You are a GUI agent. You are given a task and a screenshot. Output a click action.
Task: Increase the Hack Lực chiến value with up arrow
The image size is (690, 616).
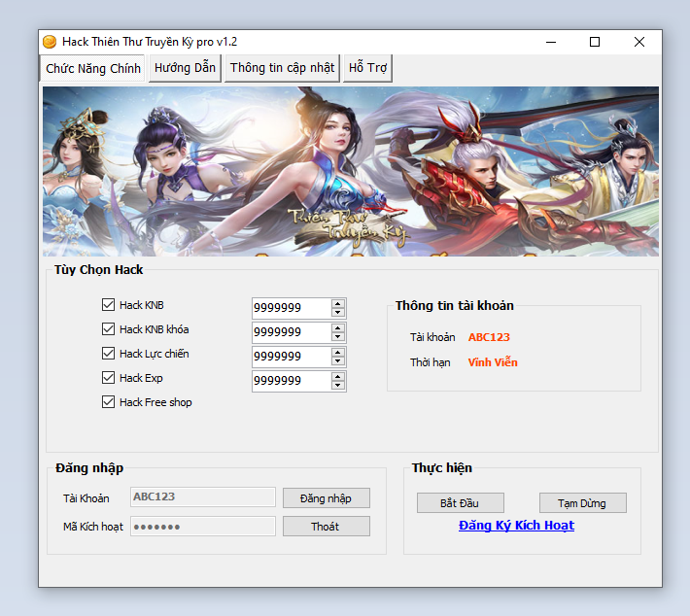pos(338,352)
